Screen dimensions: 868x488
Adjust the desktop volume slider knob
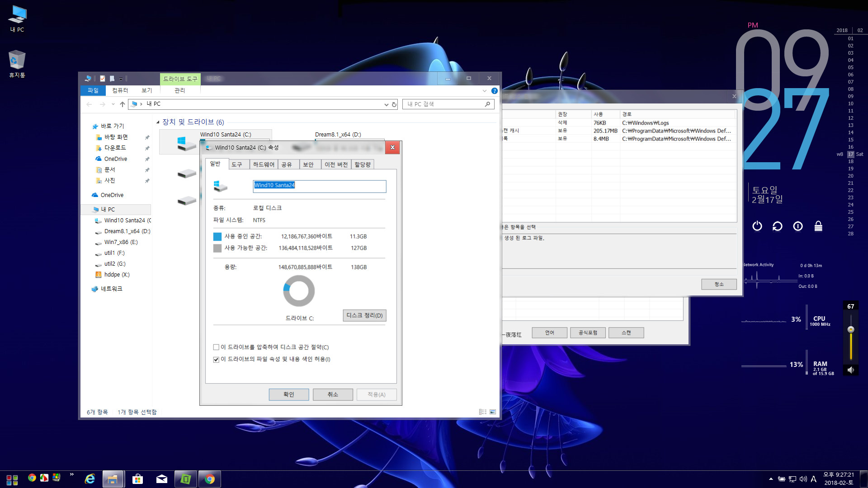[x=850, y=330]
